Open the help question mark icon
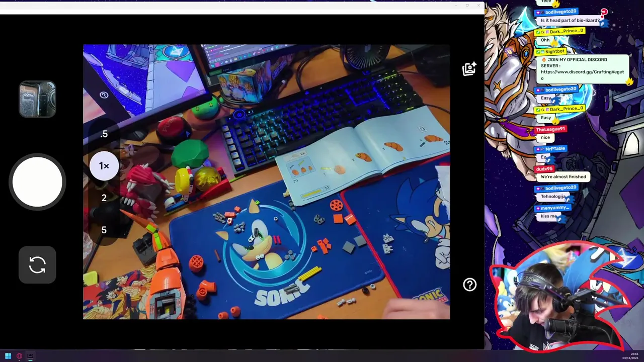Viewport: 644px width, 362px height. [x=469, y=285]
